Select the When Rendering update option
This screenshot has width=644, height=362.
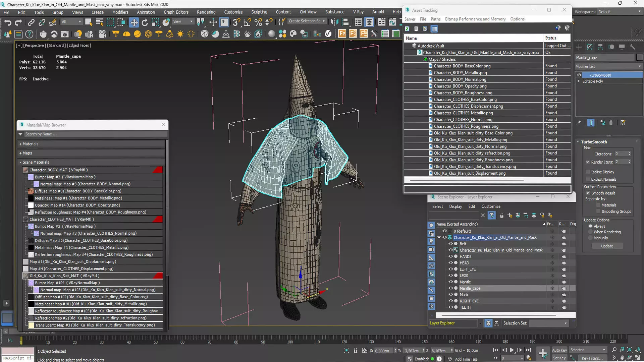[x=590, y=232]
